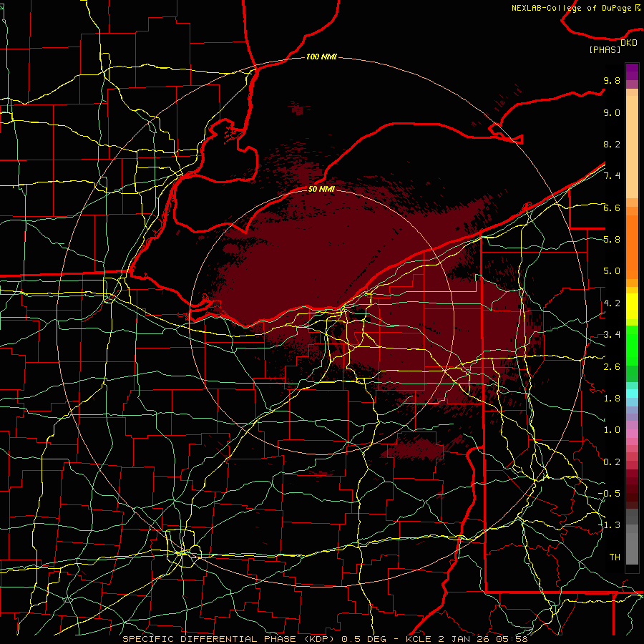Viewport: 644px width, 644px height.
Task: Pick the bright green legend color band
Action: tap(632, 345)
